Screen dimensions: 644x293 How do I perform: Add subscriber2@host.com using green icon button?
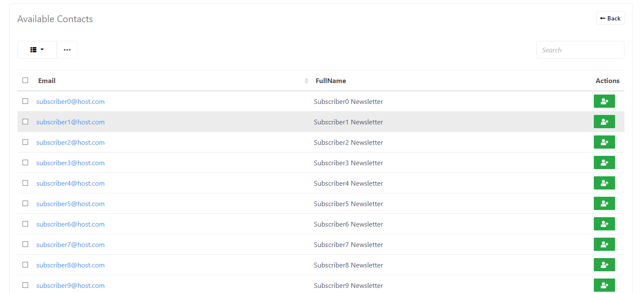point(604,142)
